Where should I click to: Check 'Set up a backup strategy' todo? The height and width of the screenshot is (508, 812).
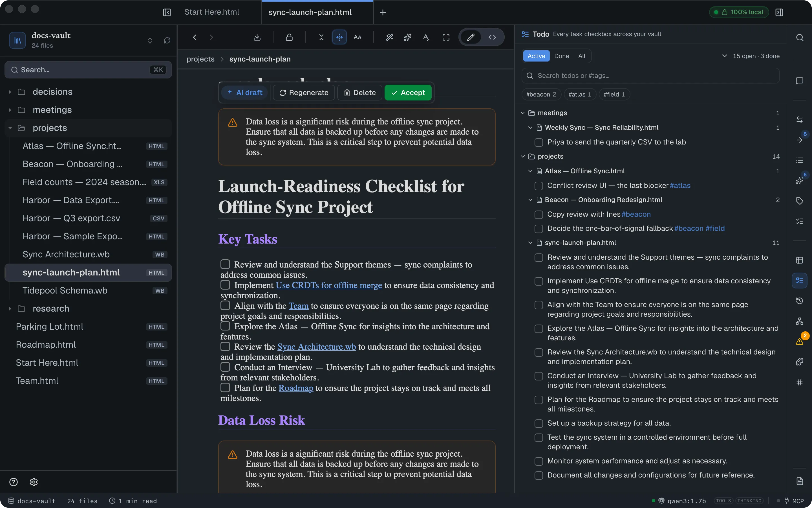click(539, 423)
